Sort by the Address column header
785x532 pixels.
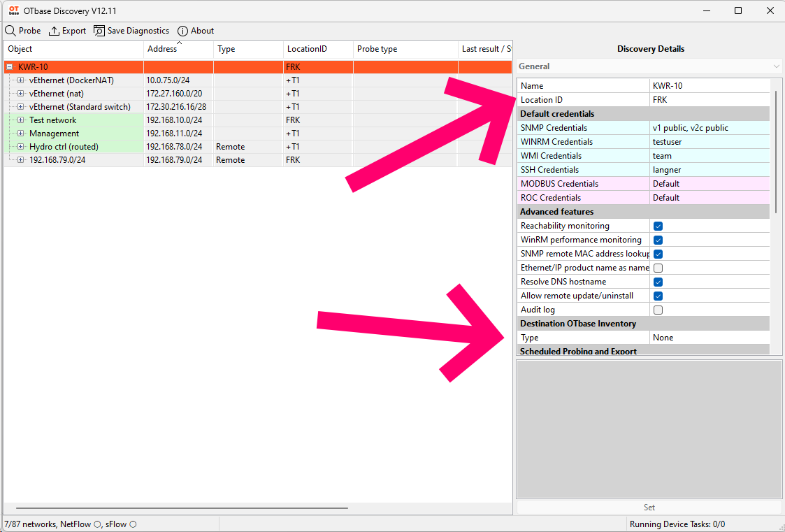[x=179, y=49]
